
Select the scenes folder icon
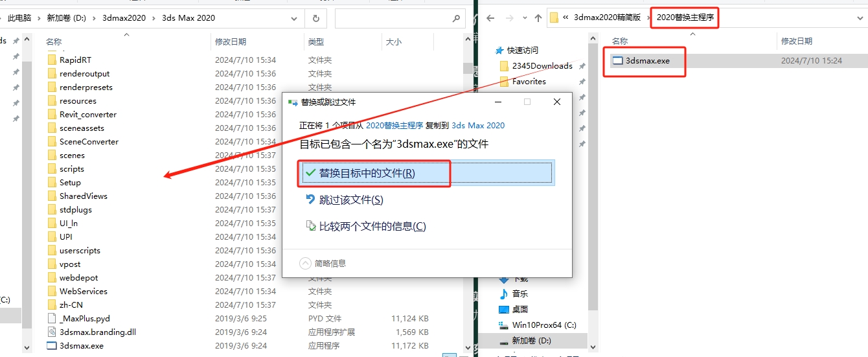tap(52, 155)
